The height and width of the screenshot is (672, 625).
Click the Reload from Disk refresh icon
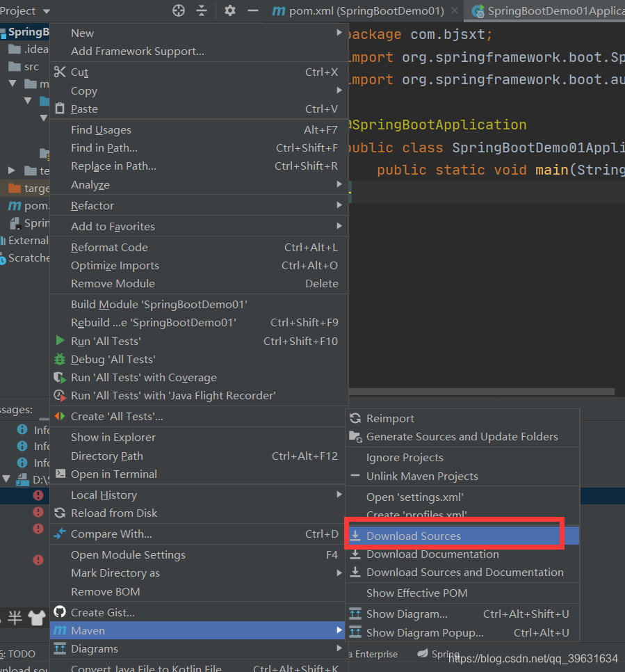click(x=60, y=513)
